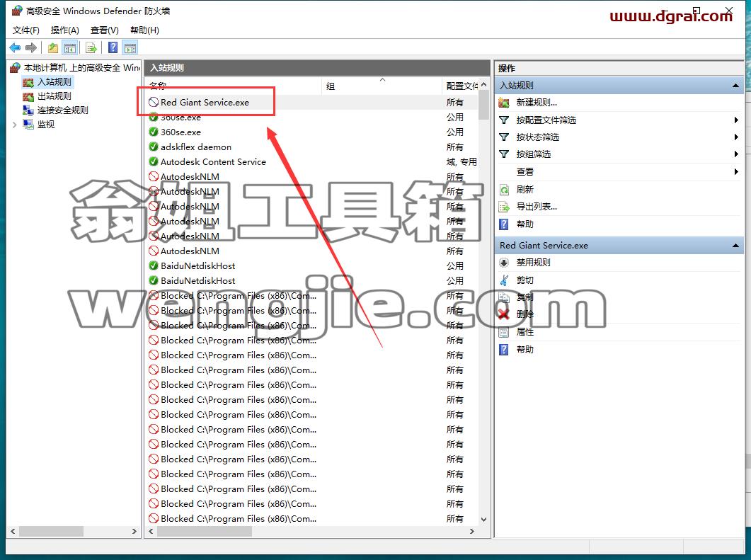Click the 新建规则 (New Rule) action
The image size is (751, 560).
(x=537, y=103)
